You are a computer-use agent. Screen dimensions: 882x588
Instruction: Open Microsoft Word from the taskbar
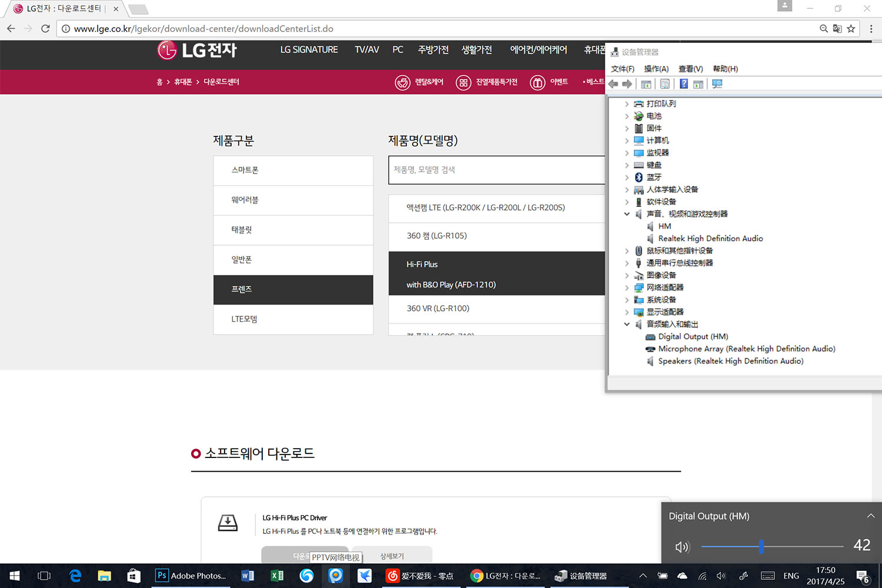tap(248, 576)
